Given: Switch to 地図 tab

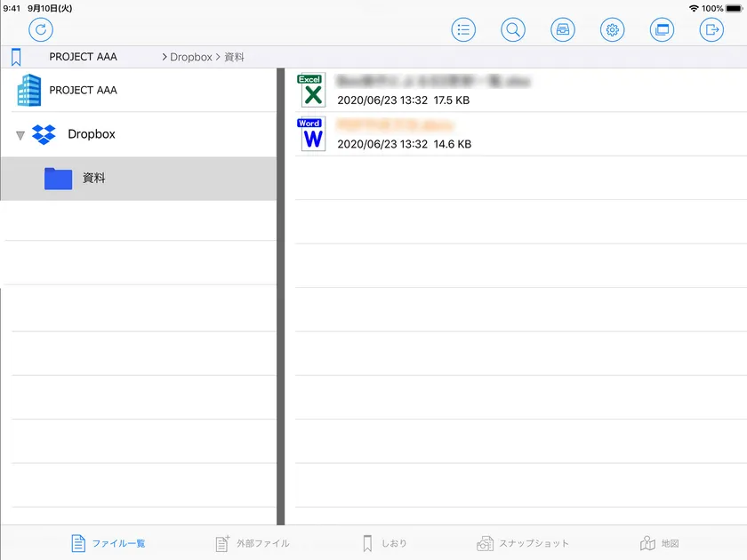Looking at the screenshot, I should 659,543.
